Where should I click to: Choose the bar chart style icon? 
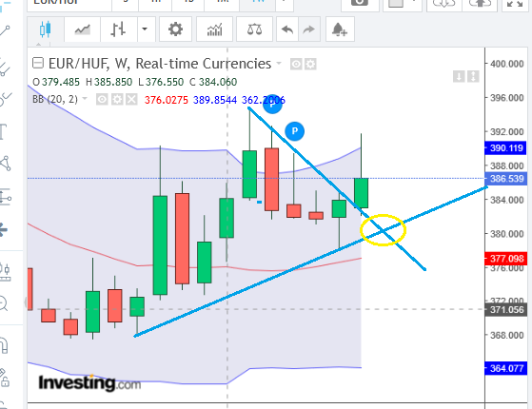118,29
